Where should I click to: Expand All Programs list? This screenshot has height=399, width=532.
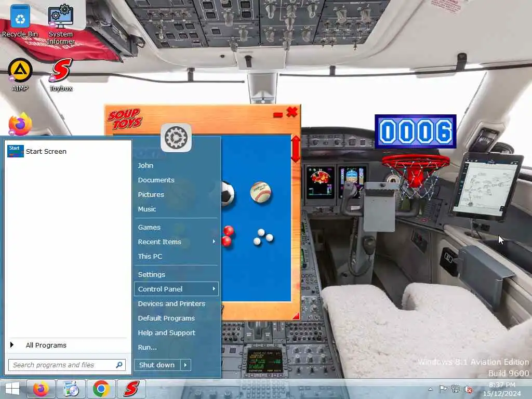(68, 345)
